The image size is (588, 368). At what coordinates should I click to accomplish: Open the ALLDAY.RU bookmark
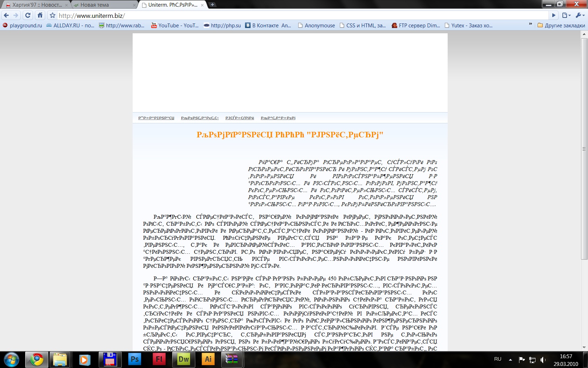[x=70, y=25]
